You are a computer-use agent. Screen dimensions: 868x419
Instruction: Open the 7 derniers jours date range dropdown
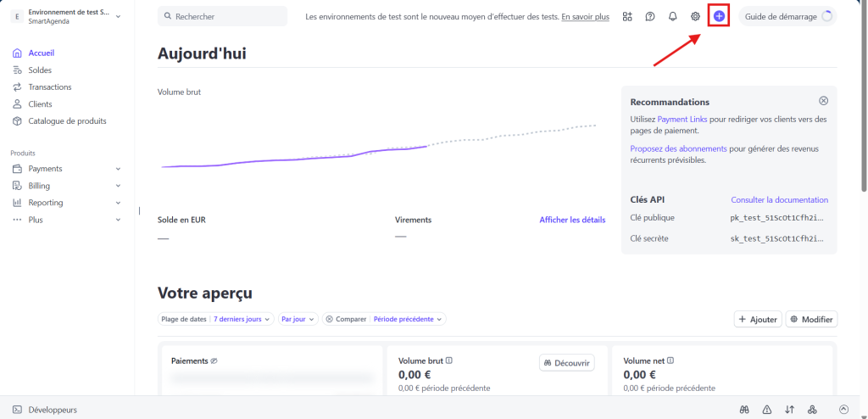point(242,319)
